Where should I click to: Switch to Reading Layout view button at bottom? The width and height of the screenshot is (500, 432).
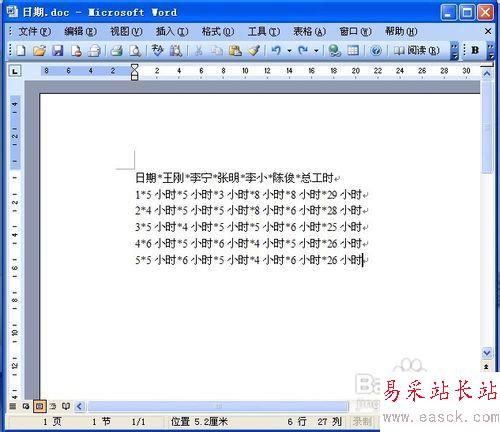click(66, 406)
